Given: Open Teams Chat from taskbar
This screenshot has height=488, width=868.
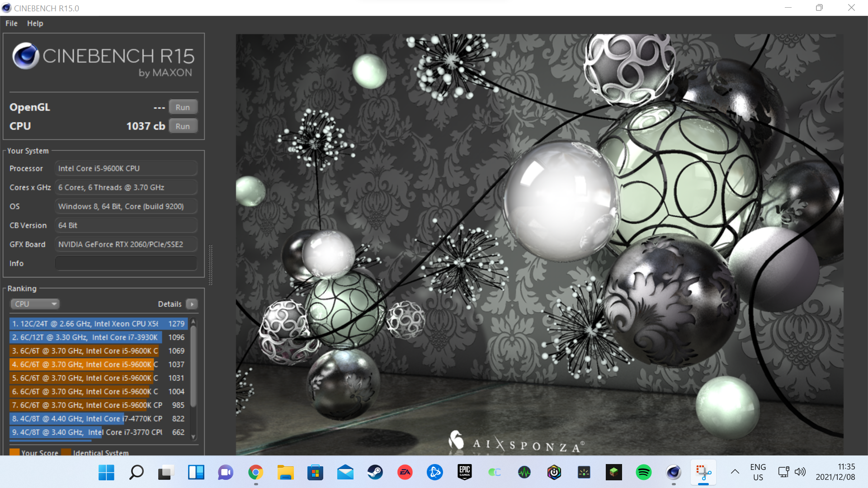Looking at the screenshot, I should click(x=226, y=473).
